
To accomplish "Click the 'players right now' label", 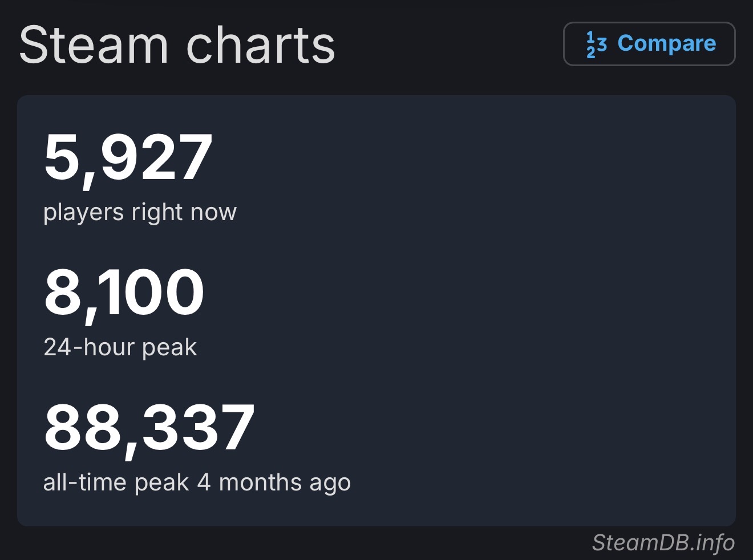I will click(140, 212).
